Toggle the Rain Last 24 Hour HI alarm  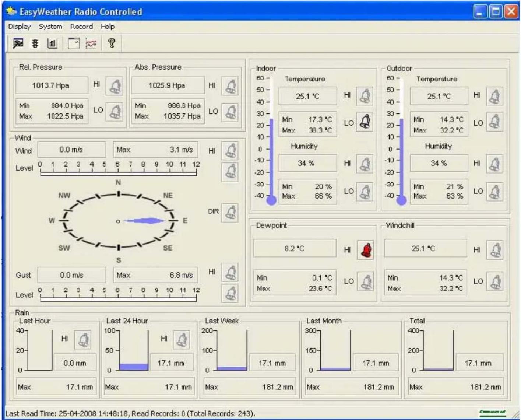pos(182,339)
